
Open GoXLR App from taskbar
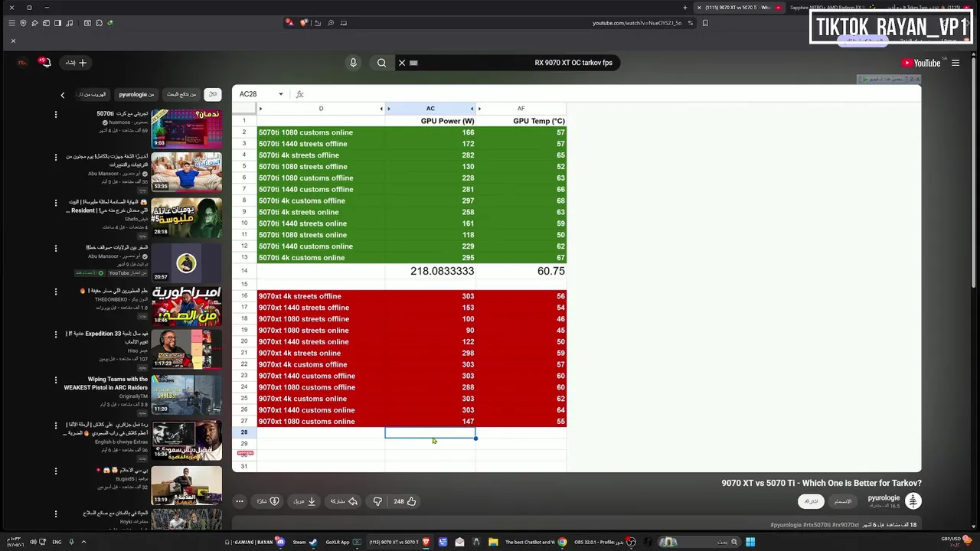click(x=343, y=542)
